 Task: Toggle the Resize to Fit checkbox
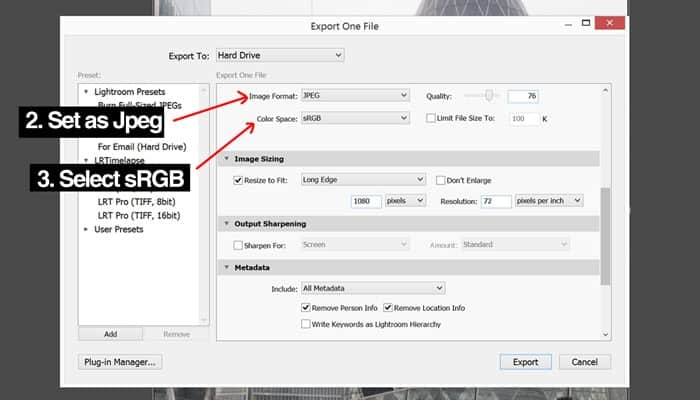(238, 180)
